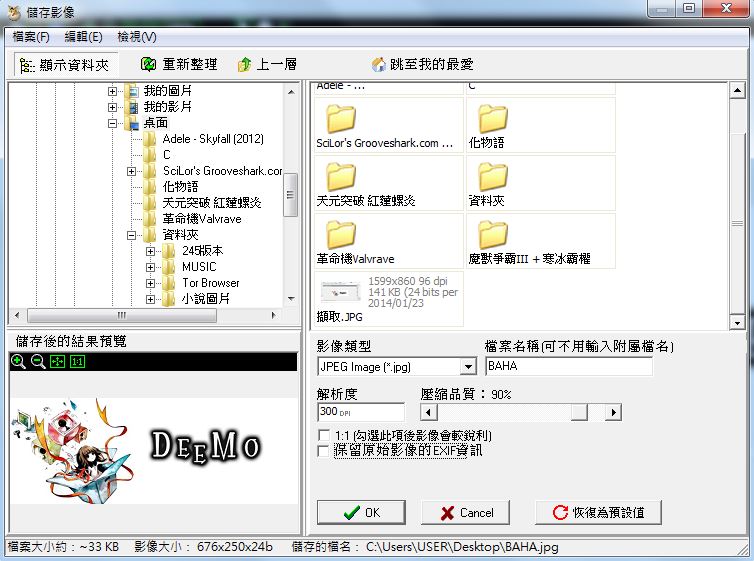The width and height of the screenshot is (754, 561).
Task: Expand 我的影片 tree node
Action: (x=112, y=107)
